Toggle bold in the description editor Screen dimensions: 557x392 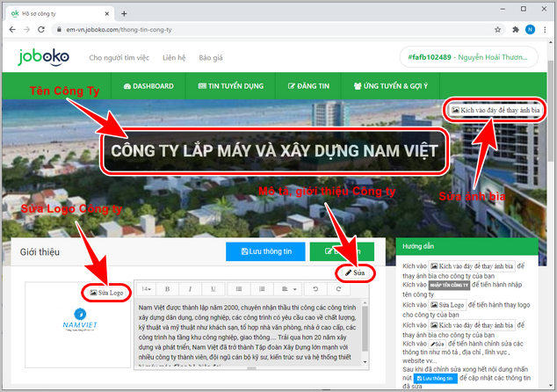pyautogui.click(x=167, y=289)
